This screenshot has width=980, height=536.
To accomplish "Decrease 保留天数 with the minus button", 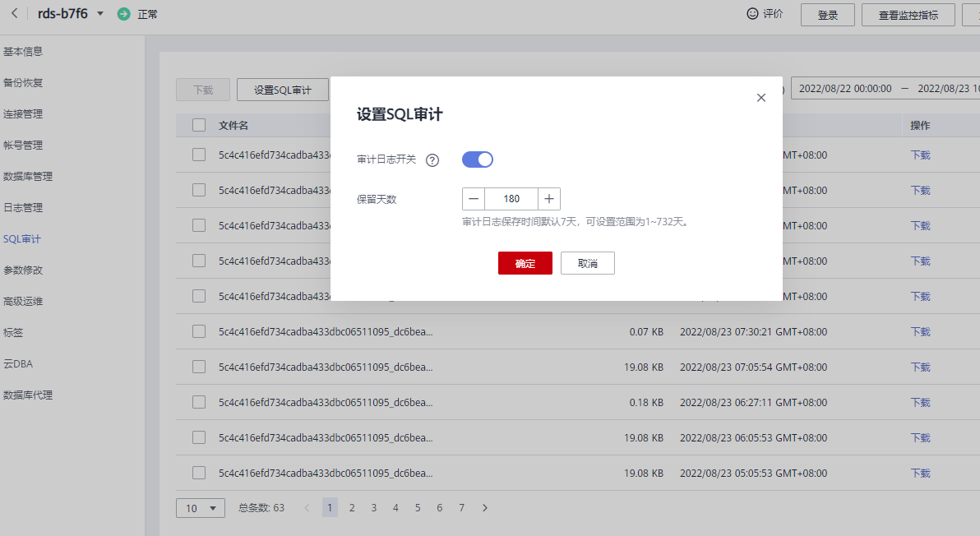I will coord(473,199).
